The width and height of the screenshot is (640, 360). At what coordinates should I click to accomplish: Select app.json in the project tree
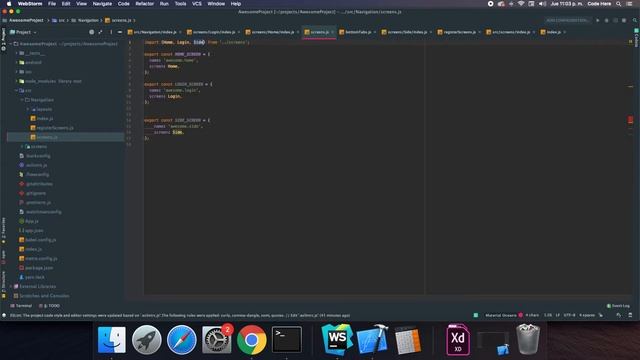[31, 230]
